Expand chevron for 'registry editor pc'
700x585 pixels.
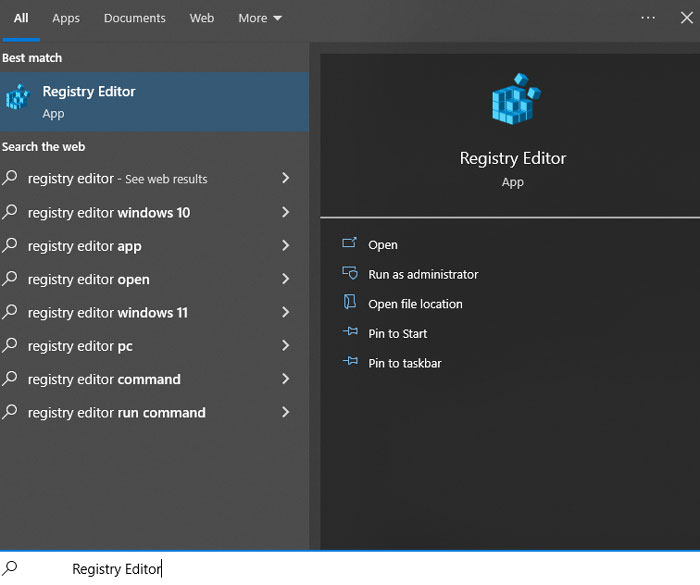(286, 345)
